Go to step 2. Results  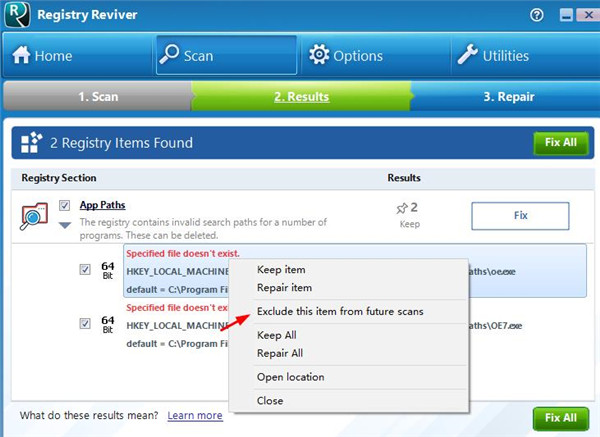(302, 96)
